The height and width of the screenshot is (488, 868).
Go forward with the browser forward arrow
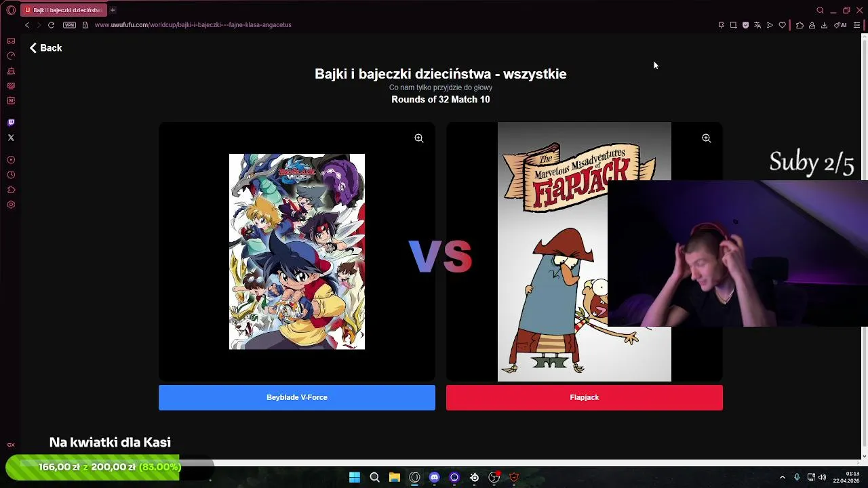coord(39,25)
